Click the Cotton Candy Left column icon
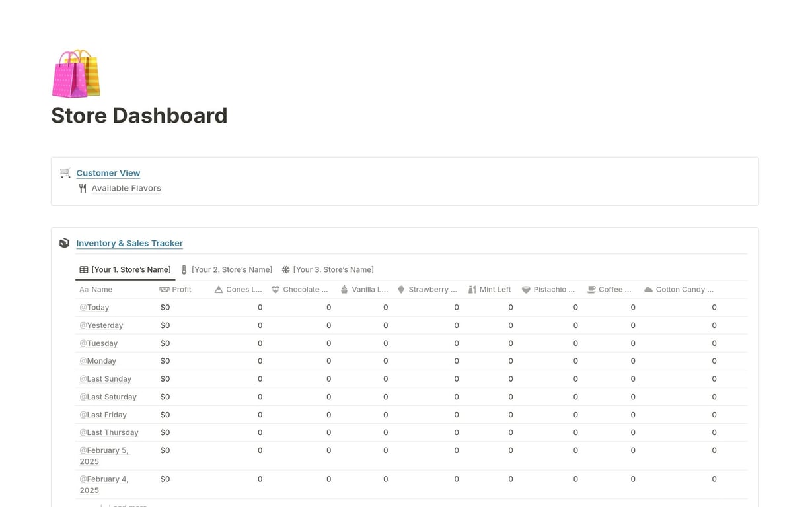 (x=648, y=290)
